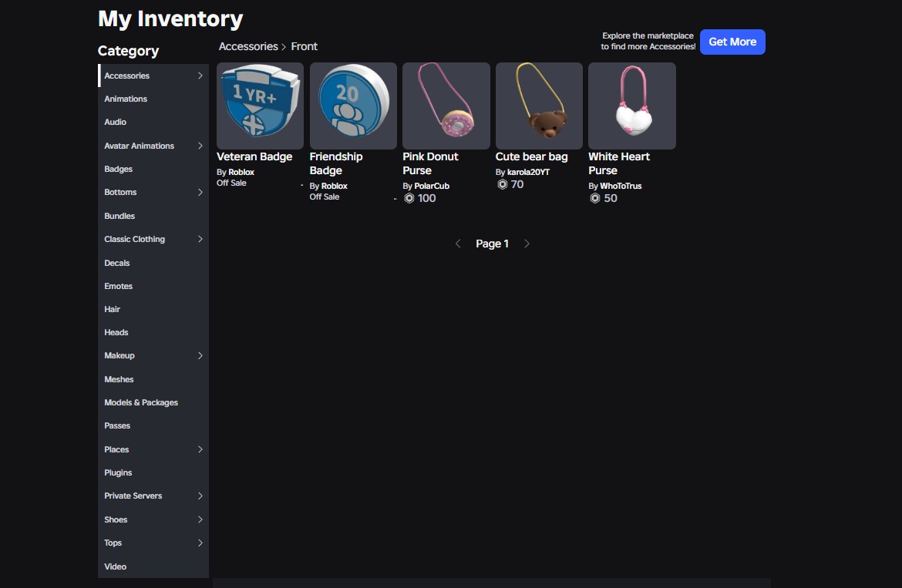Open the Friendship Badge title link
The height and width of the screenshot is (588, 902).
336,163
